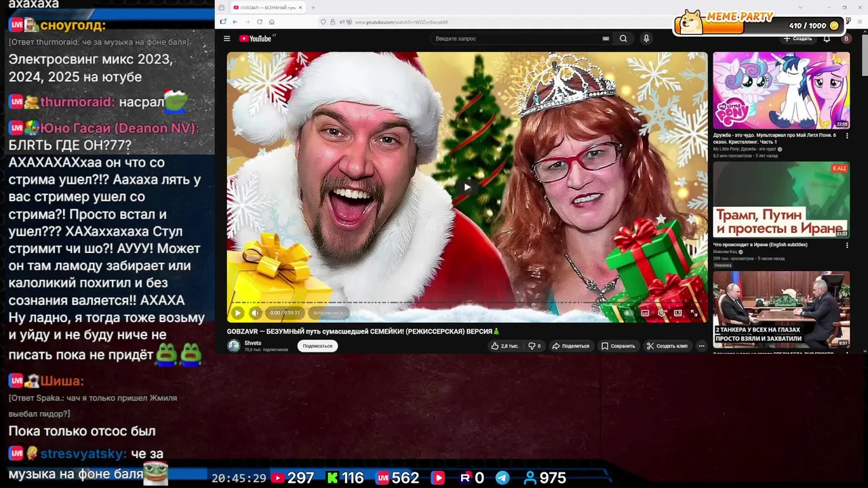Open the on-screen keyboard icon in search box
Screen dimensions: 868x488
pyautogui.click(x=606, y=39)
